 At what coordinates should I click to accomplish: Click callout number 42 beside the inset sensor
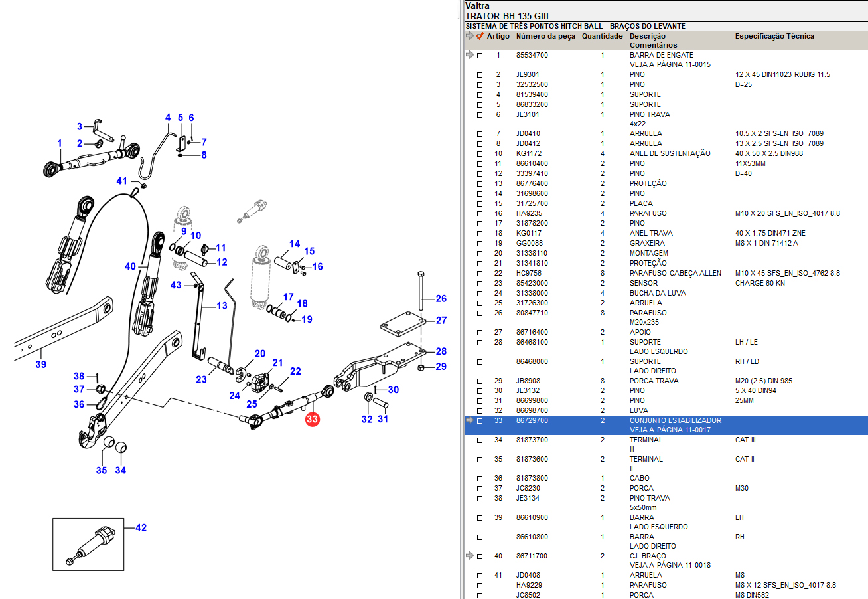(x=141, y=528)
